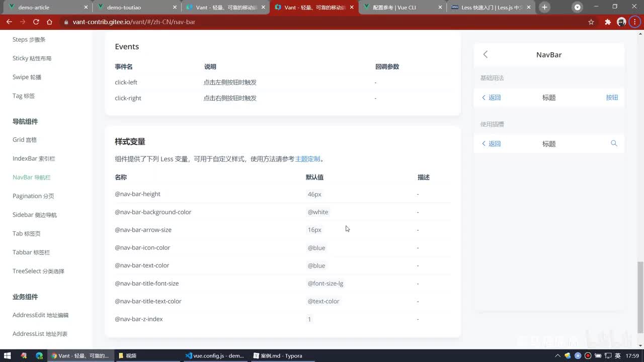Click NavBar demo back arrow icon

point(486,54)
